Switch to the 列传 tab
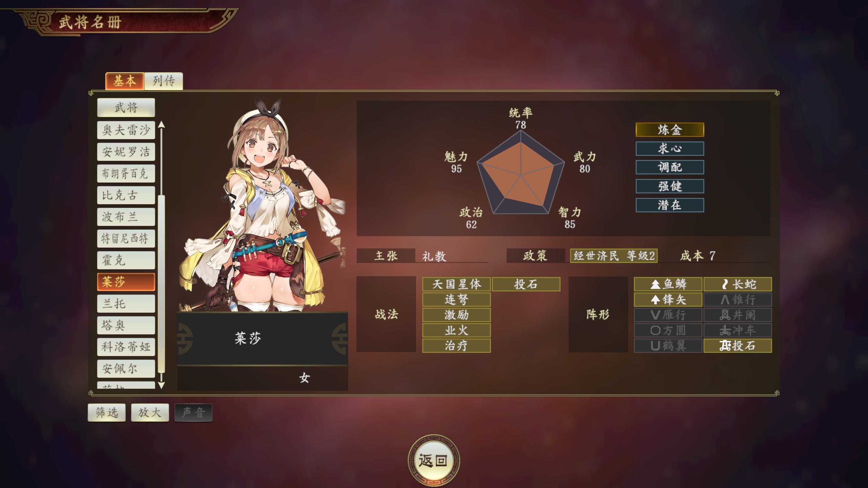The height and width of the screenshot is (488, 868). [x=164, y=81]
